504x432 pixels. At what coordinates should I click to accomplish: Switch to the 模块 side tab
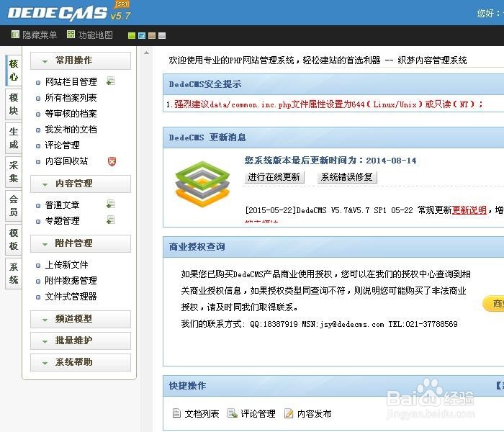(x=14, y=104)
